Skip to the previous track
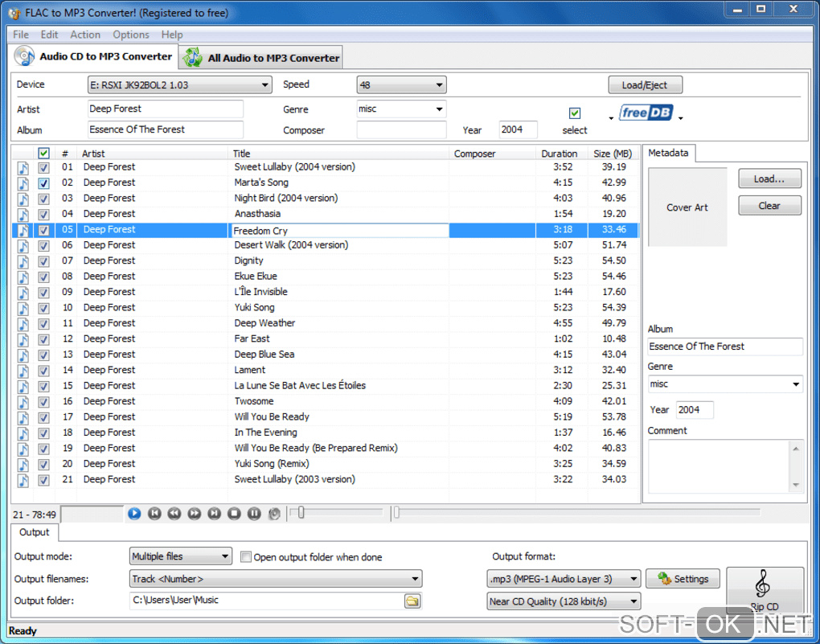The image size is (820, 644). tap(154, 514)
